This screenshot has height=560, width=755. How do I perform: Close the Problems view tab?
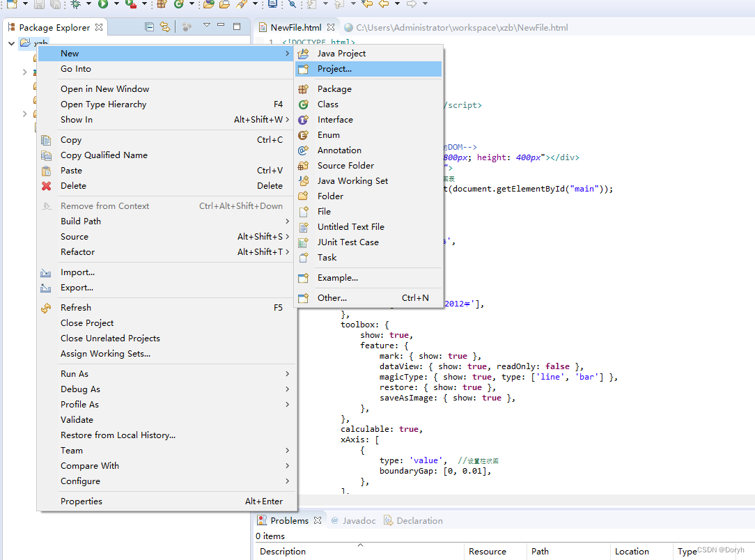(x=318, y=520)
